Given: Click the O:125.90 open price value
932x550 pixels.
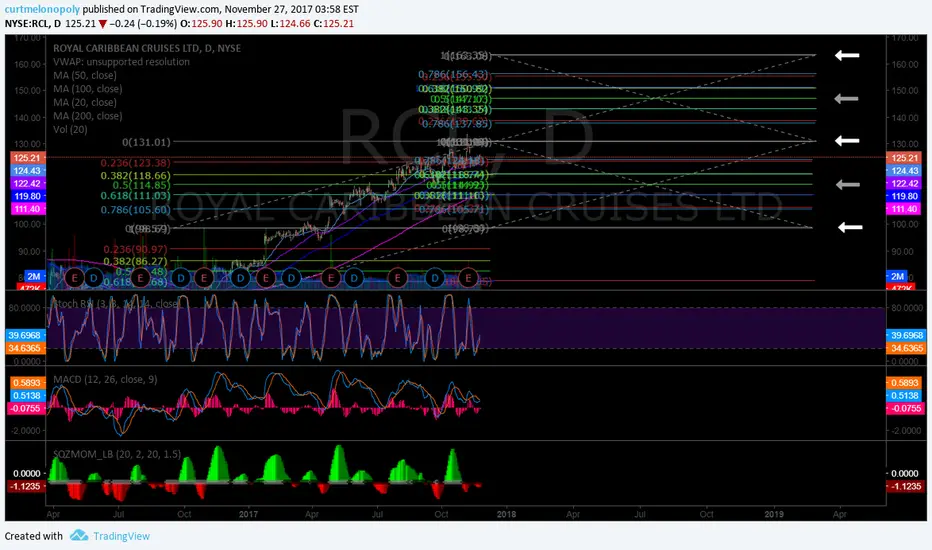Looking at the screenshot, I should pyautogui.click(x=201, y=24).
